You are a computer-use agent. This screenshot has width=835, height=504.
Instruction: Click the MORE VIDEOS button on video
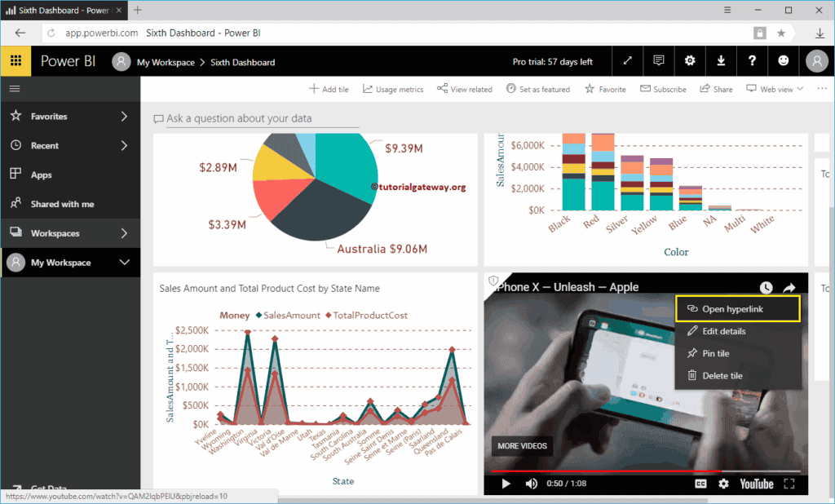point(522,446)
